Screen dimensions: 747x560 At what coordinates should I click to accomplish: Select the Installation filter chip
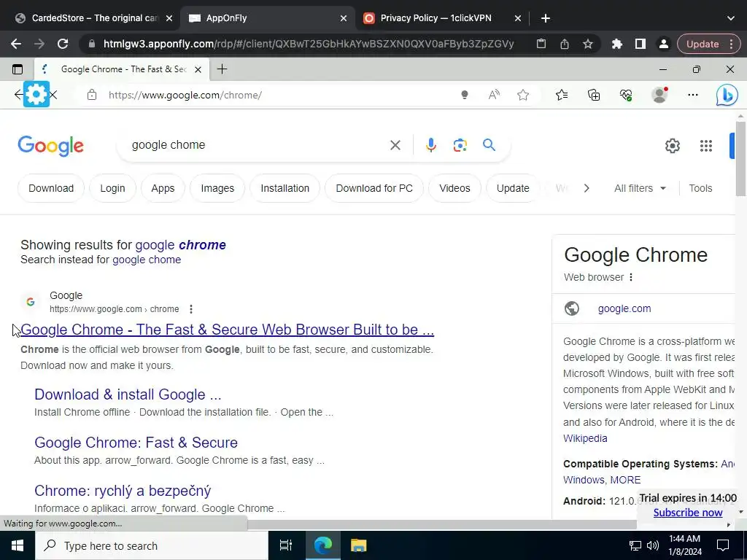[x=285, y=188]
